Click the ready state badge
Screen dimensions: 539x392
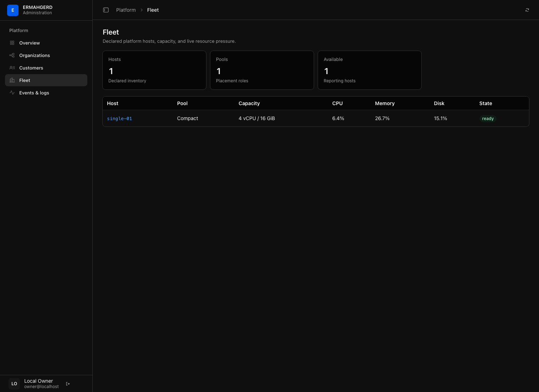488,119
